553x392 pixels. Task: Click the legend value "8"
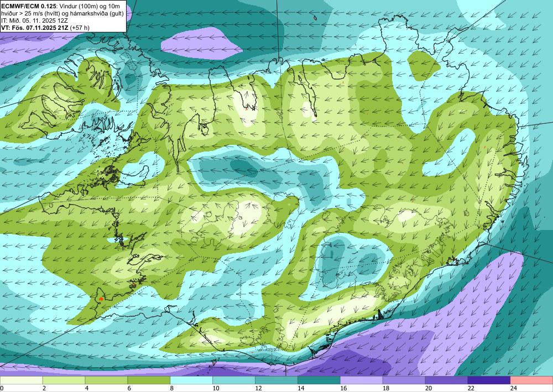pos(172,388)
